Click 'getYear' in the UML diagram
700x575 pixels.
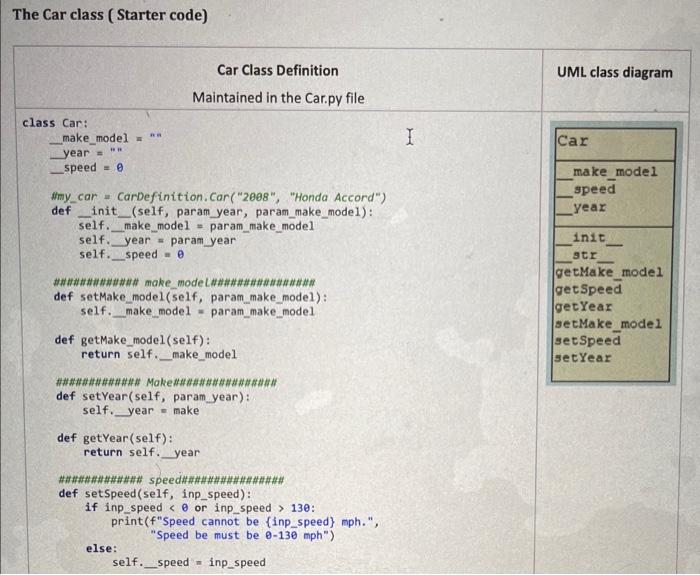point(583,307)
